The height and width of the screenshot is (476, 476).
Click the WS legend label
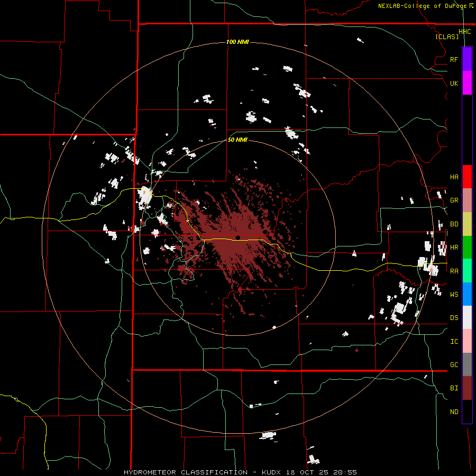[x=454, y=295]
